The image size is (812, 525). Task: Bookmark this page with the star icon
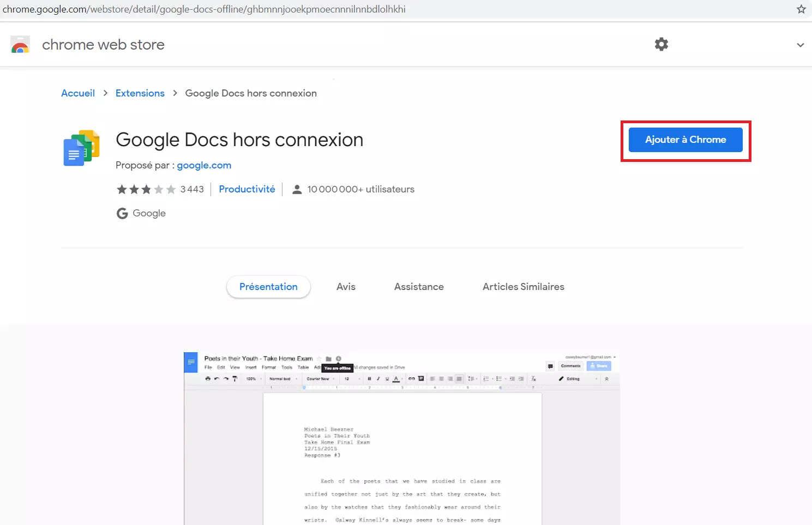click(801, 9)
